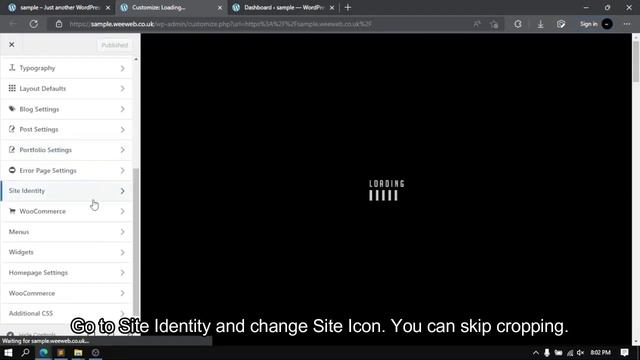Click the Typography text-tool icon
Viewport: 640px width, 360px height.
coord(12,68)
